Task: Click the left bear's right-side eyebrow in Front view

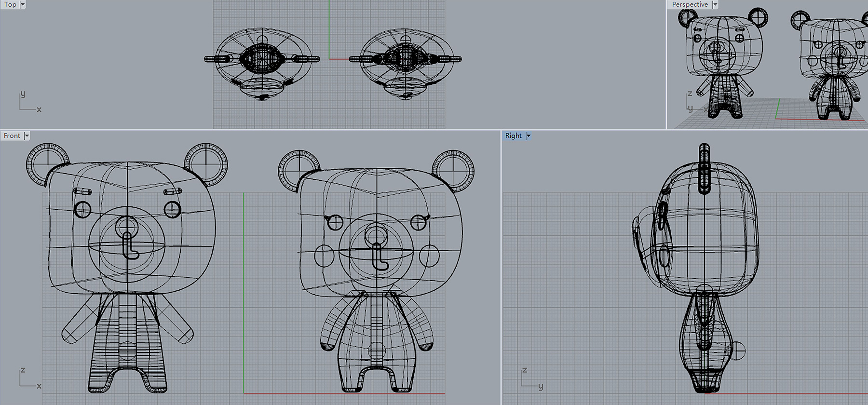Action: pyautogui.click(x=173, y=191)
